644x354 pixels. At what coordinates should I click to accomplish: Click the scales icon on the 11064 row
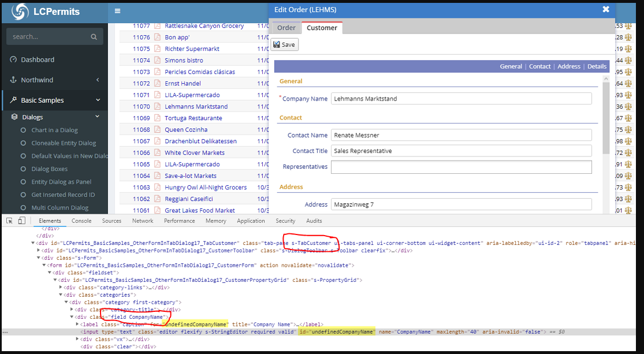pos(628,176)
